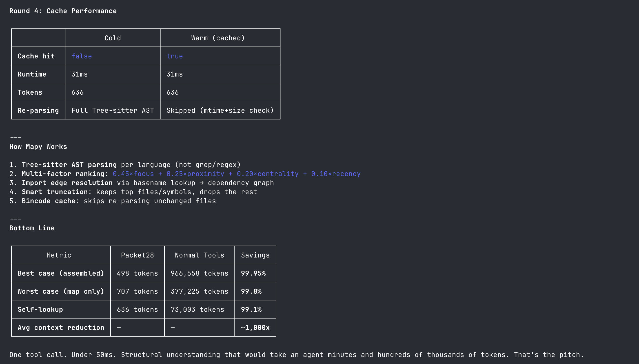Select the 'Cache hit' row label
The height and width of the screenshot is (364, 639).
pyautogui.click(x=36, y=56)
